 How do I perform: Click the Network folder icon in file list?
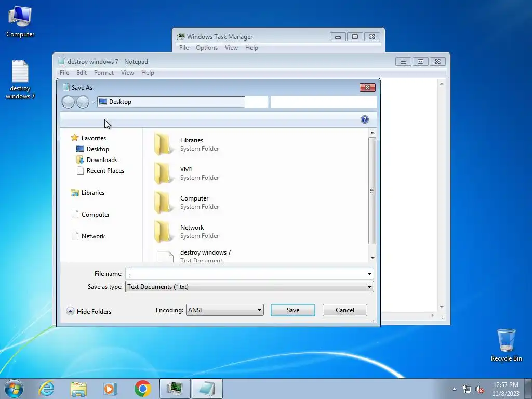coord(163,231)
